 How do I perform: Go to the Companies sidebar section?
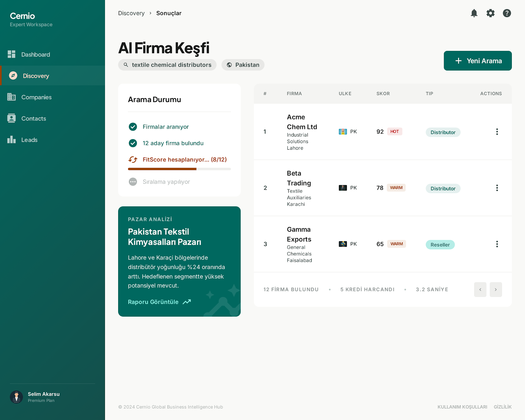coord(36,97)
